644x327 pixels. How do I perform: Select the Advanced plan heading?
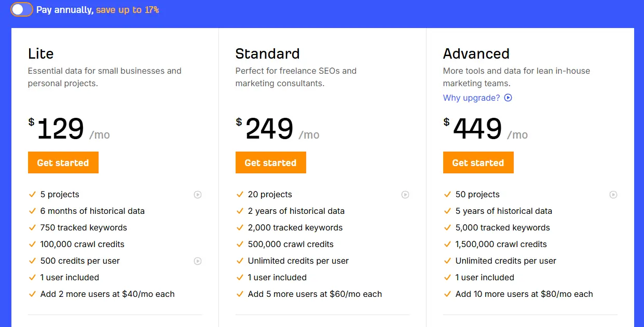coord(476,53)
